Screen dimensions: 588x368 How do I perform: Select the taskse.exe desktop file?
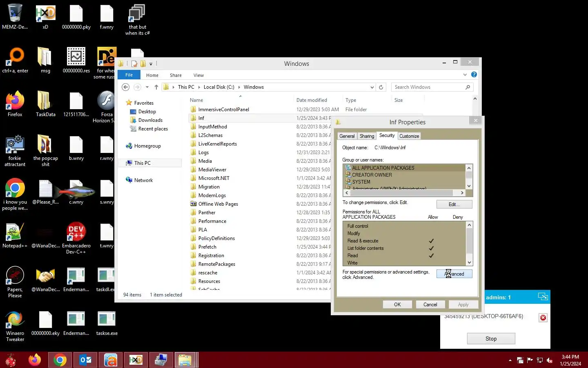(107, 323)
